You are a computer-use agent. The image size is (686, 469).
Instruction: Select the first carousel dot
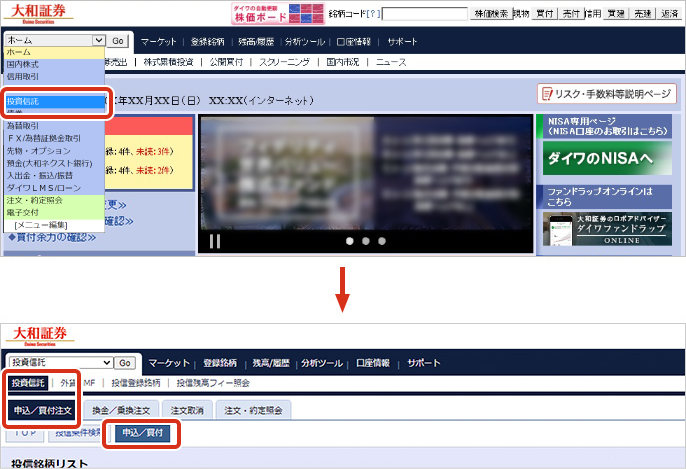click(350, 241)
